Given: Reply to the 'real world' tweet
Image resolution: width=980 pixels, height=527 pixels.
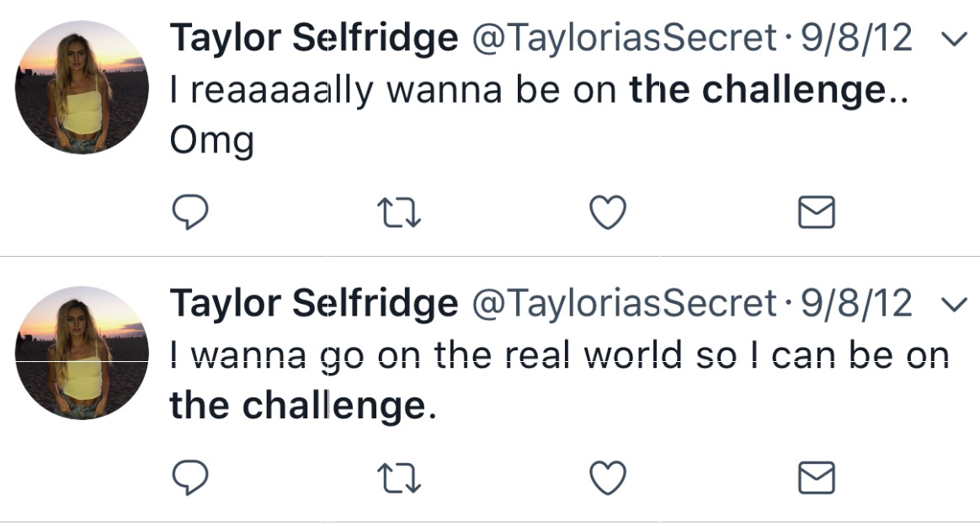Looking at the screenshot, I should (190, 478).
